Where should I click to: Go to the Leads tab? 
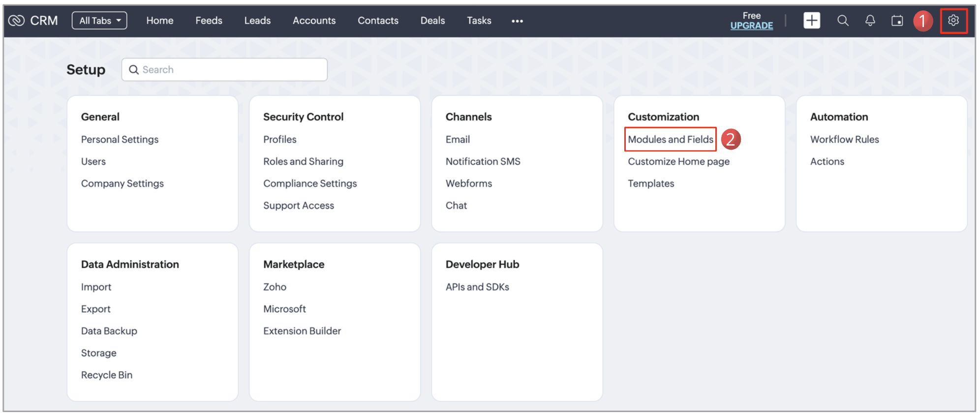tap(257, 21)
